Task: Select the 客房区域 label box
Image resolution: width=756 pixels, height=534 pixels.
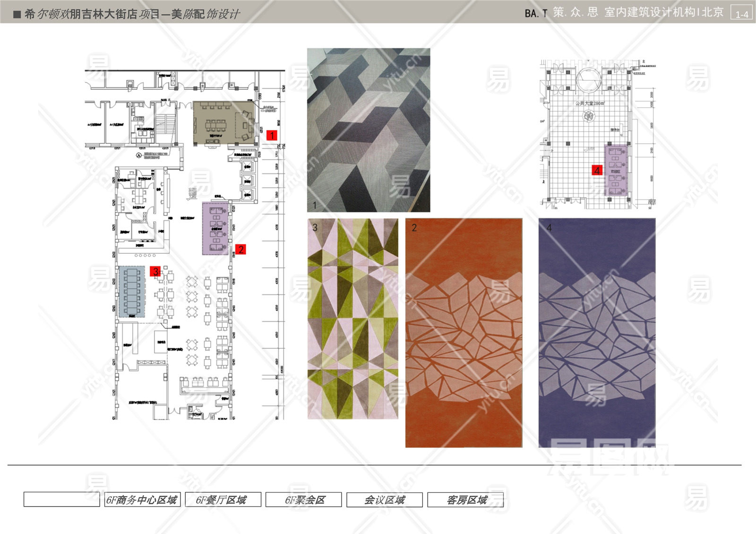Action: (465, 500)
